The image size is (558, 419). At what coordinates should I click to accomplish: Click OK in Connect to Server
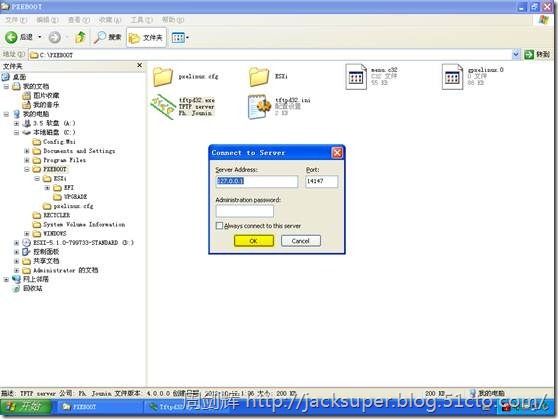coord(254,241)
